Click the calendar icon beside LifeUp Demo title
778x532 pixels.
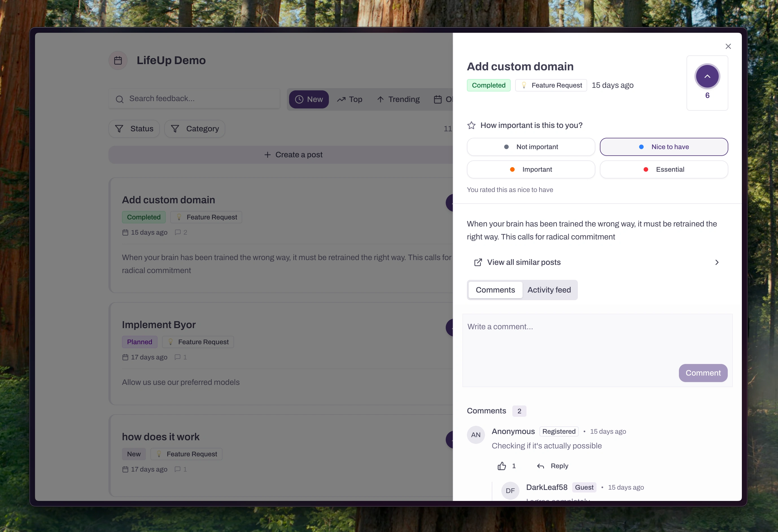point(118,60)
